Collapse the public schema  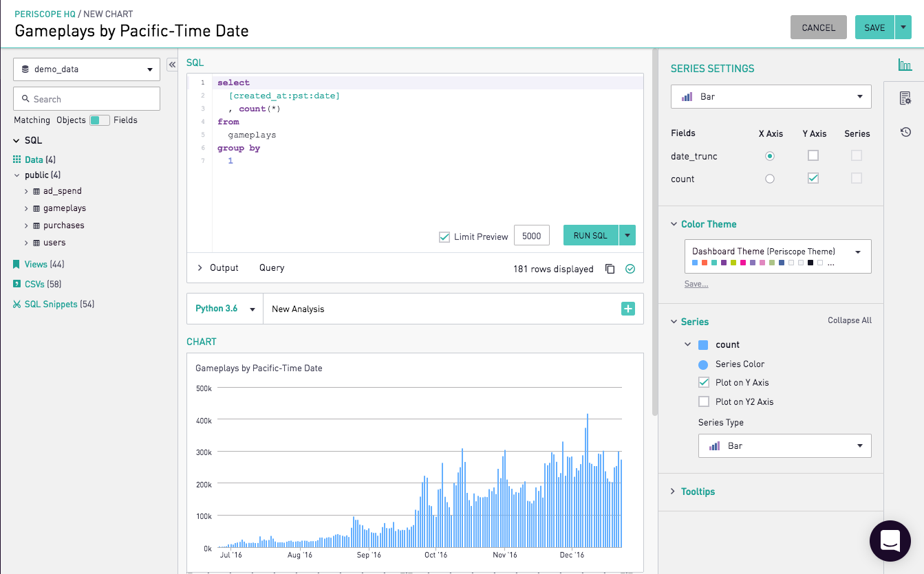tap(17, 175)
